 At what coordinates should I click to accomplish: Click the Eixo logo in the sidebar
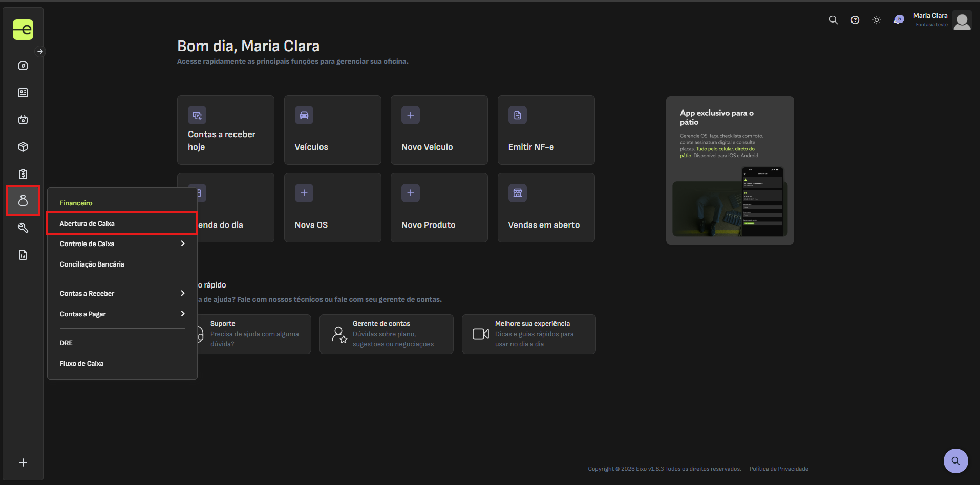pos(23,30)
